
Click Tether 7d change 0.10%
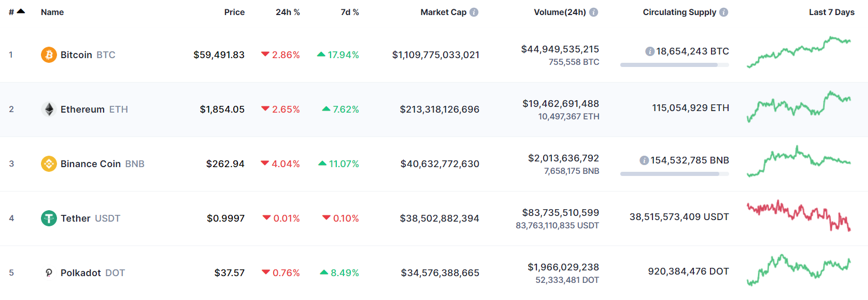click(341, 218)
